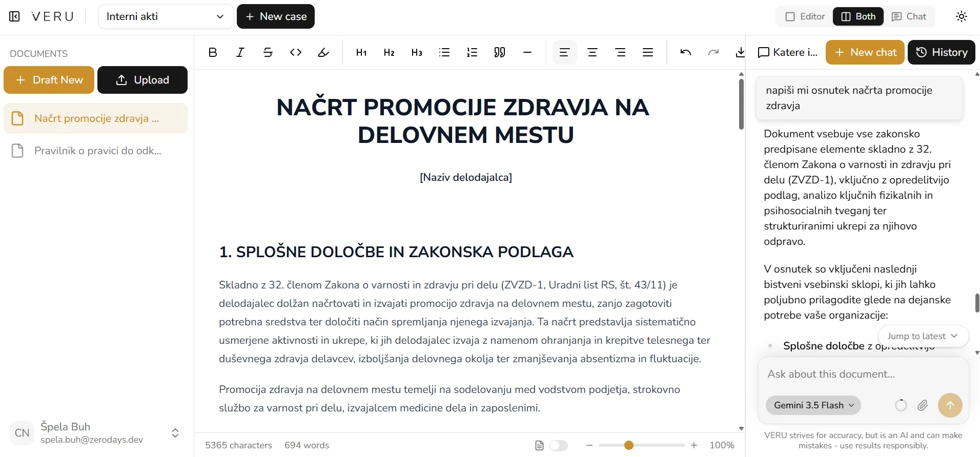
Task: Click the [Naziv delodajalca] placeholder
Action: (x=466, y=177)
